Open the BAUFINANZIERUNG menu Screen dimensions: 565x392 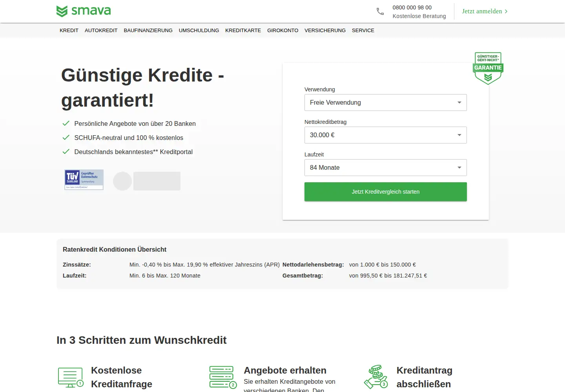148,30
